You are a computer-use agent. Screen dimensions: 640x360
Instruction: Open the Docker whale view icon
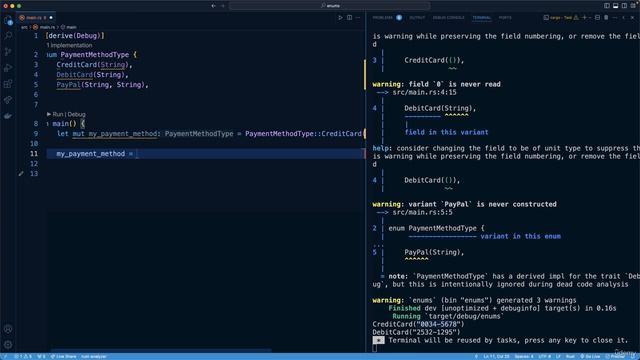click(8, 116)
